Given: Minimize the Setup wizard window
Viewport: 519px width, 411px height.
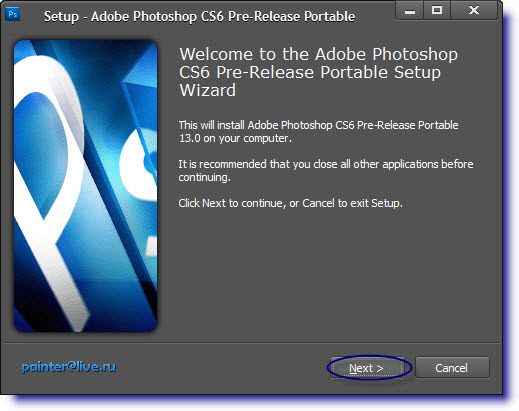Looking at the screenshot, I should pos(410,11).
